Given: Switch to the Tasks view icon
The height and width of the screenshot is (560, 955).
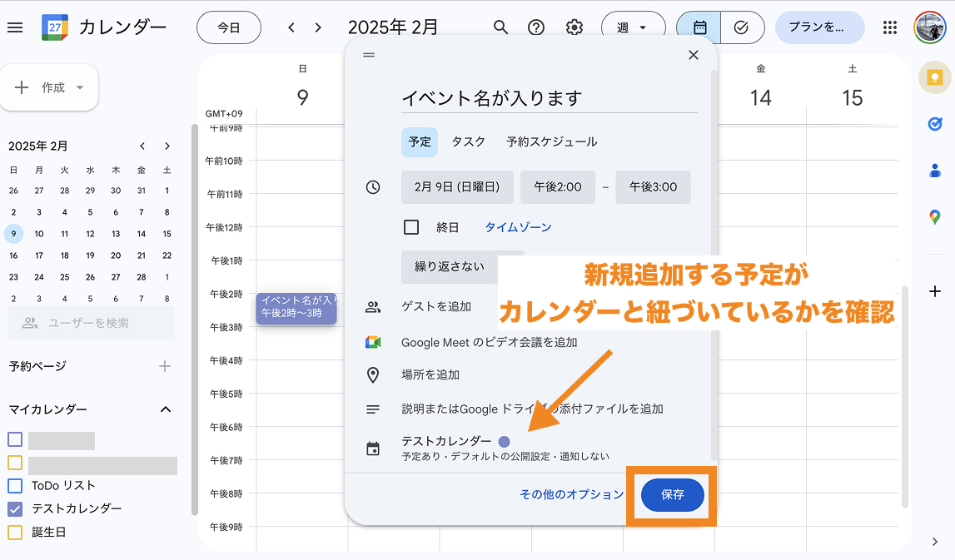Looking at the screenshot, I should tap(741, 27).
